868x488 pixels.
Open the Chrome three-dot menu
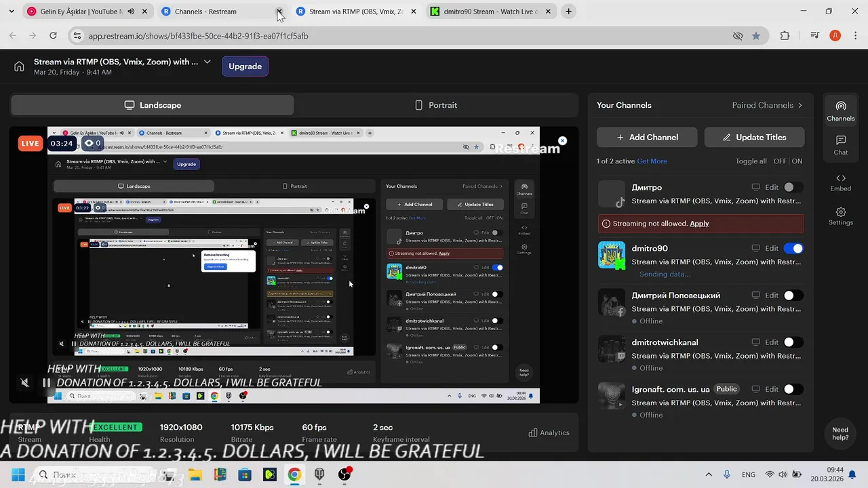855,36
